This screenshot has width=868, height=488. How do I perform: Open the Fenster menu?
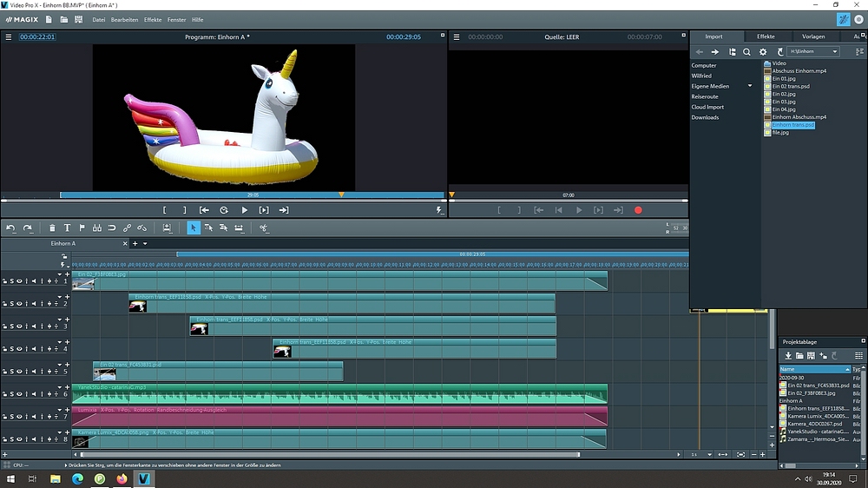(x=176, y=19)
